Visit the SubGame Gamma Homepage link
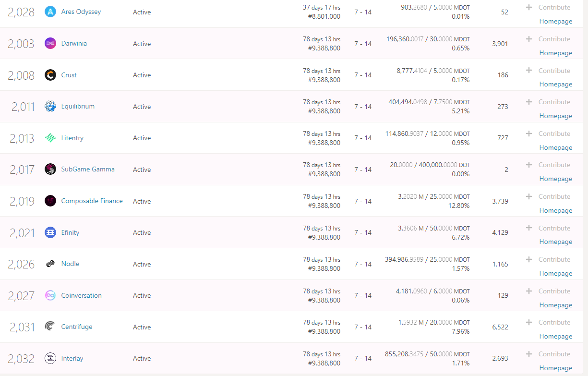 (556, 179)
